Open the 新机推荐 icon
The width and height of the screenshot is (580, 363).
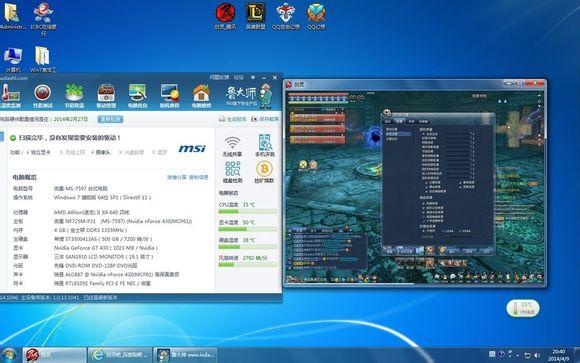point(169,95)
